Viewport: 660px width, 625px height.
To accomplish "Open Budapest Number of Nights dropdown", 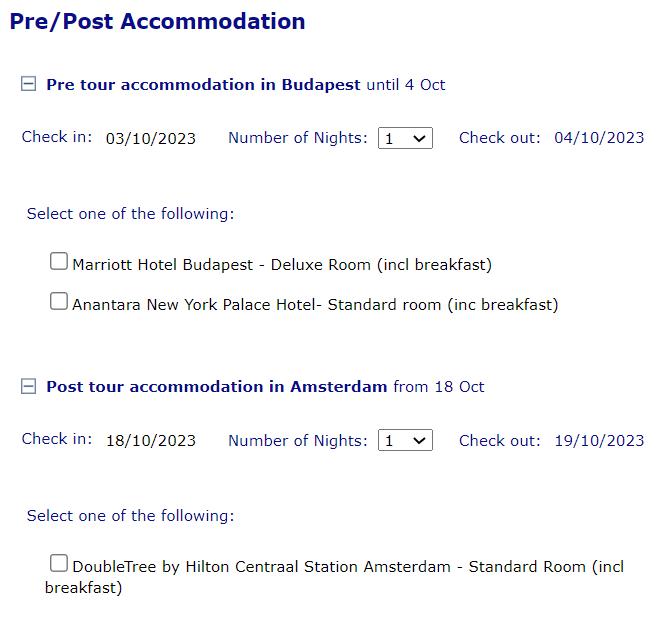I will point(405,139).
